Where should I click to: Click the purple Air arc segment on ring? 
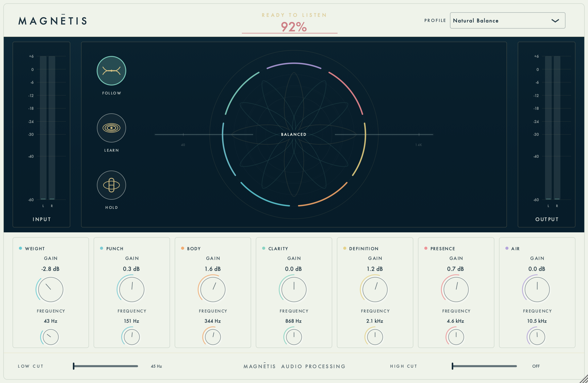(294, 63)
